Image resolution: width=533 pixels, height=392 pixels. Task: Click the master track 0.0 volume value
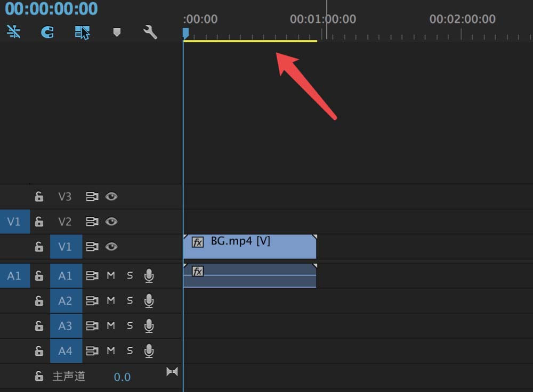tap(122, 377)
